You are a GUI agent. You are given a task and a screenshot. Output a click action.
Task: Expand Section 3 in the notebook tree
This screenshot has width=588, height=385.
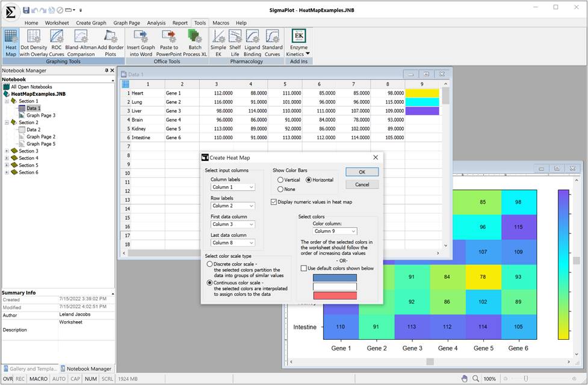click(7, 151)
